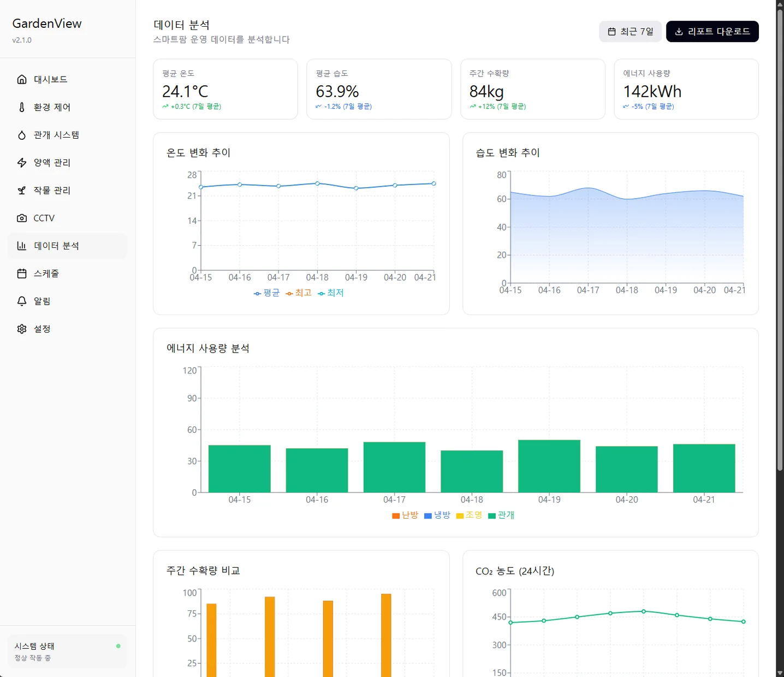Image resolution: width=784 pixels, height=677 pixels.
Task: Click the 습도 변화 추이 chart title
Action: (508, 153)
